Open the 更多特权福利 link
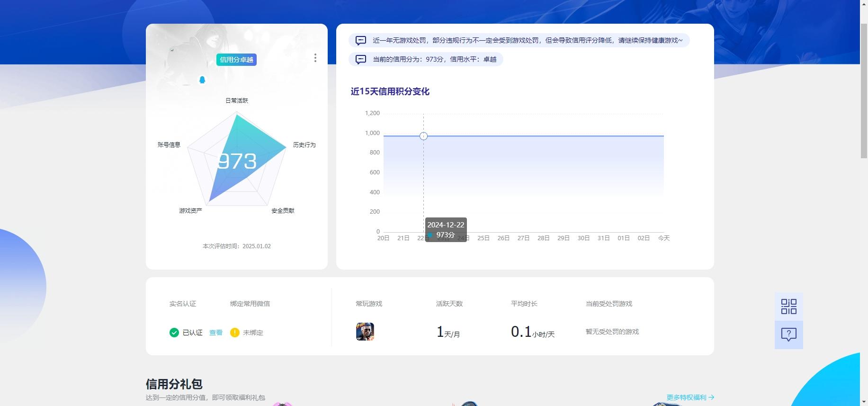Image resolution: width=868 pixels, height=406 pixels. click(690, 397)
